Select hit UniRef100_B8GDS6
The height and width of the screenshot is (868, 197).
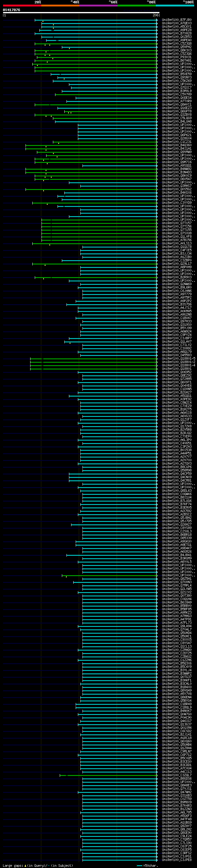pyautogui.click(x=177, y=778)
